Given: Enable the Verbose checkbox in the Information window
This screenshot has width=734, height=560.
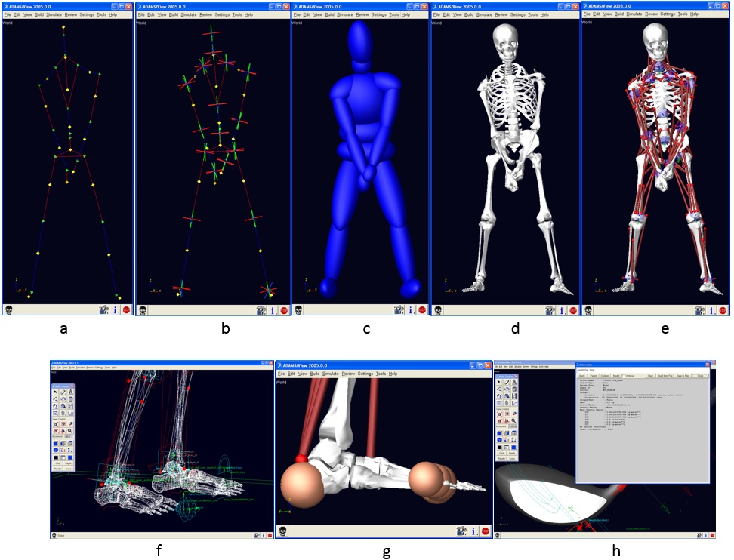Looking at the screenshot, I should [622, 376].
